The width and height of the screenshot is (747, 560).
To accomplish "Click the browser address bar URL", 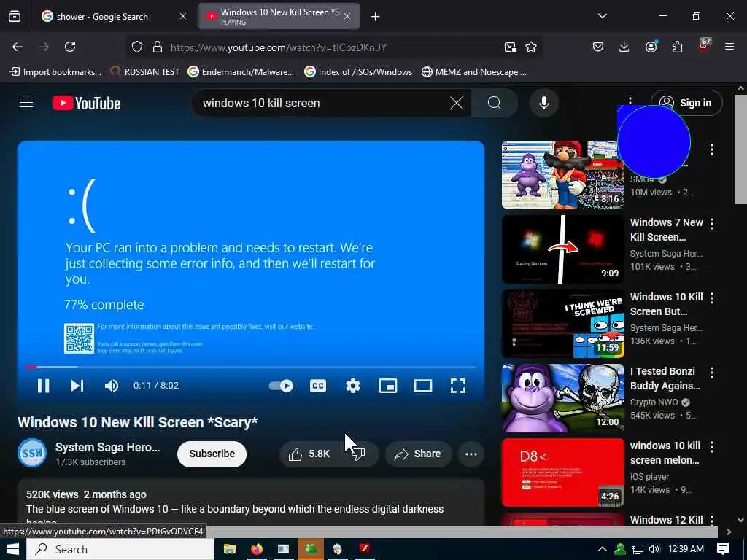I will [x=278, y=47].
